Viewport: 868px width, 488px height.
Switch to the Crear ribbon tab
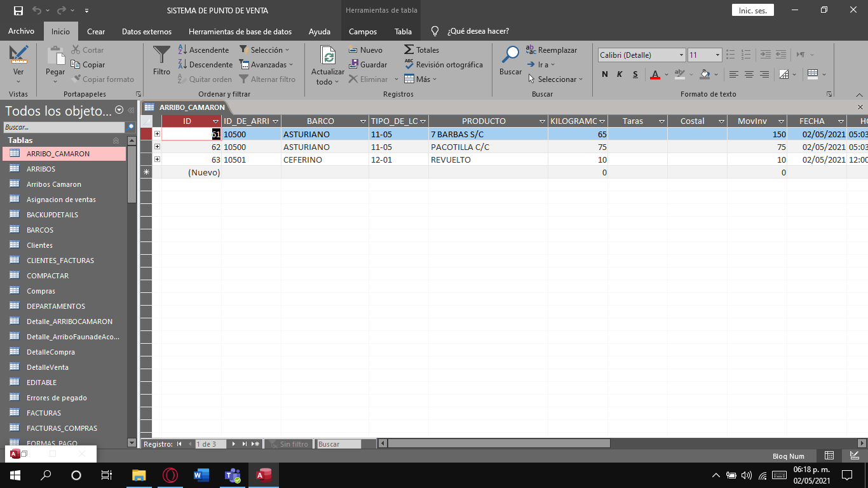96,30
